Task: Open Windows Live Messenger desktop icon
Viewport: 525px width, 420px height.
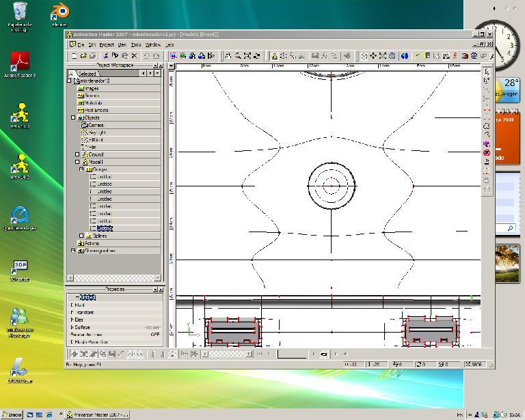Action: point(20,322)
